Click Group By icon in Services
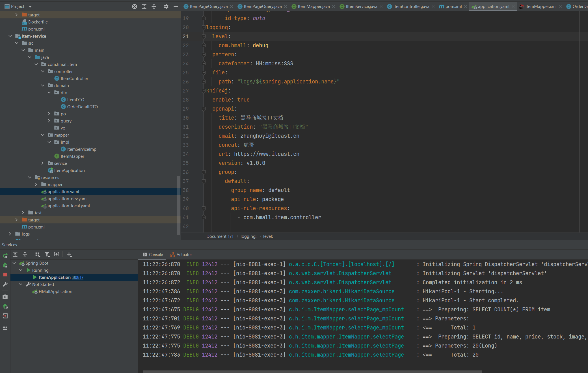The height and width of the screenshot is (373, 588). [37, 255]
